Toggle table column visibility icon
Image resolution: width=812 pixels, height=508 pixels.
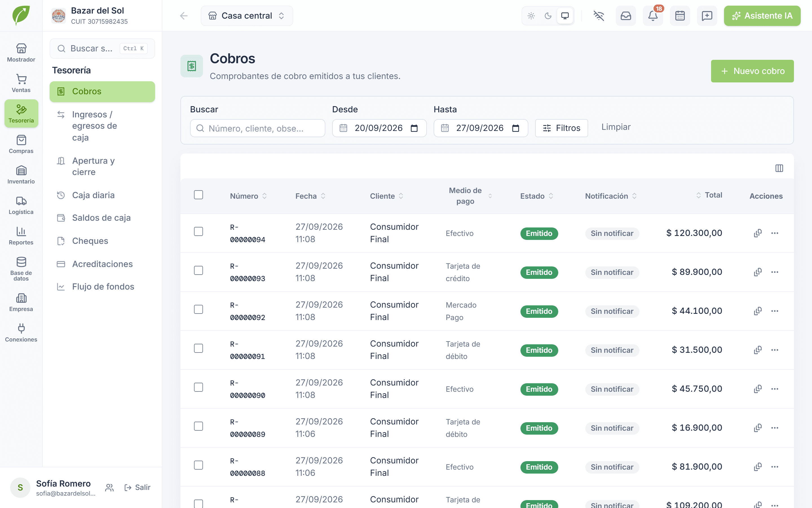tap(779, 168)
